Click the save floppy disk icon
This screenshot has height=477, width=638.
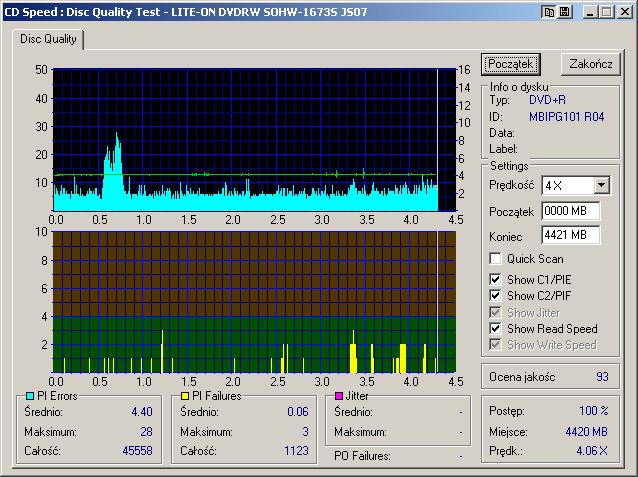click(x=564, y=12)
